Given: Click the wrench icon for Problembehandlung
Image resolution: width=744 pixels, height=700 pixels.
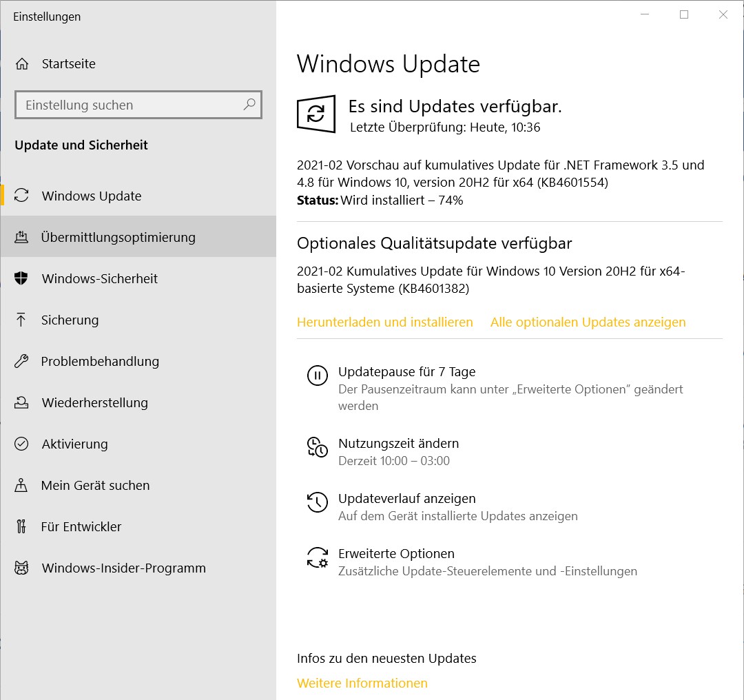Looking at the screenshot, I should coord(21,361).
